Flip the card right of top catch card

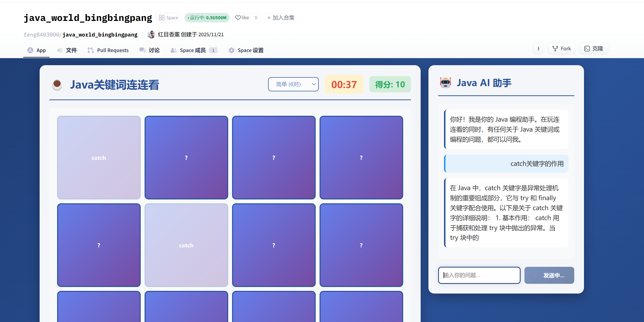(x=186, y=158)
